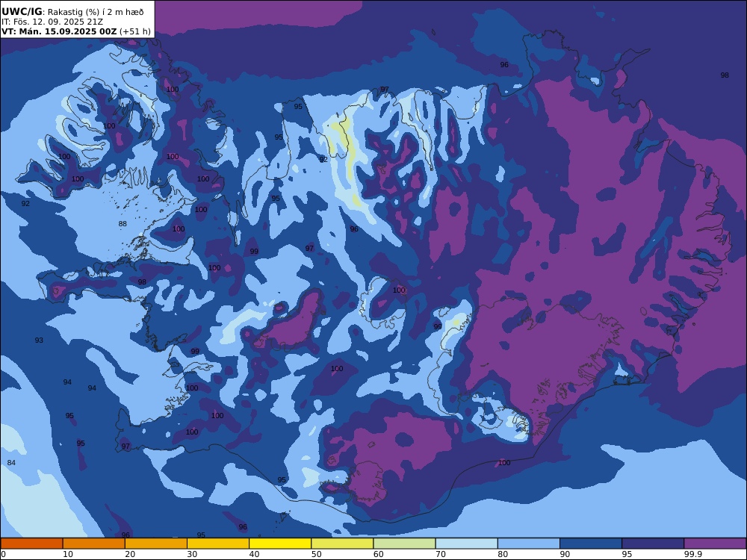Click the legend tick label "99.9"
Image resolution: width=747 pixels, height=560 pixels.
[692, 554]
